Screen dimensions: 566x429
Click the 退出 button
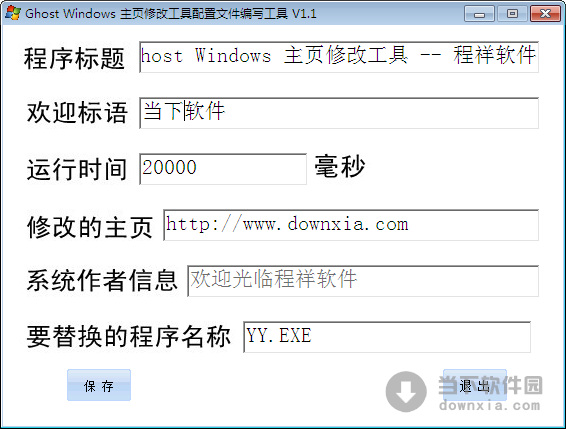click(x=475, y=385)
